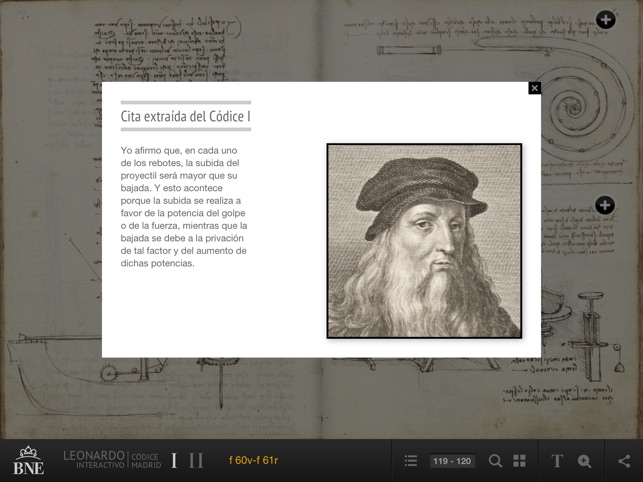The height and width of the screenshot is (482, 643).
Task: Open the search magnifier icon
Action: [495, 461]
